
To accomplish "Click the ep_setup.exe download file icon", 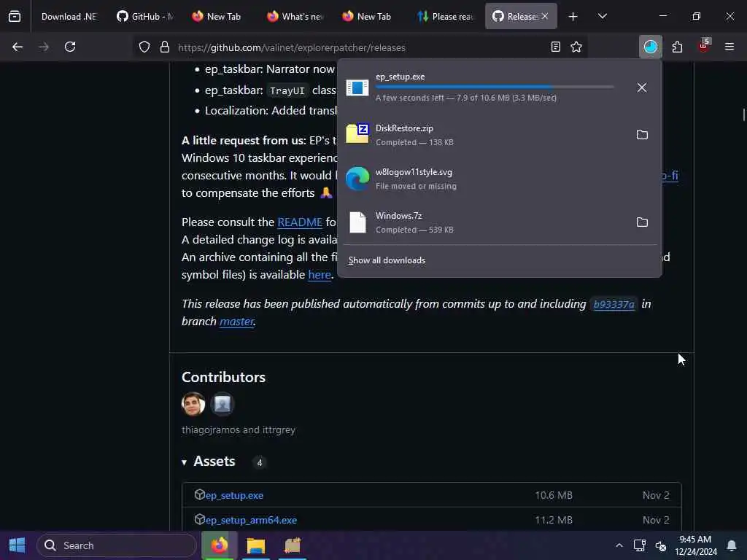I will click(x=357, y=87).
